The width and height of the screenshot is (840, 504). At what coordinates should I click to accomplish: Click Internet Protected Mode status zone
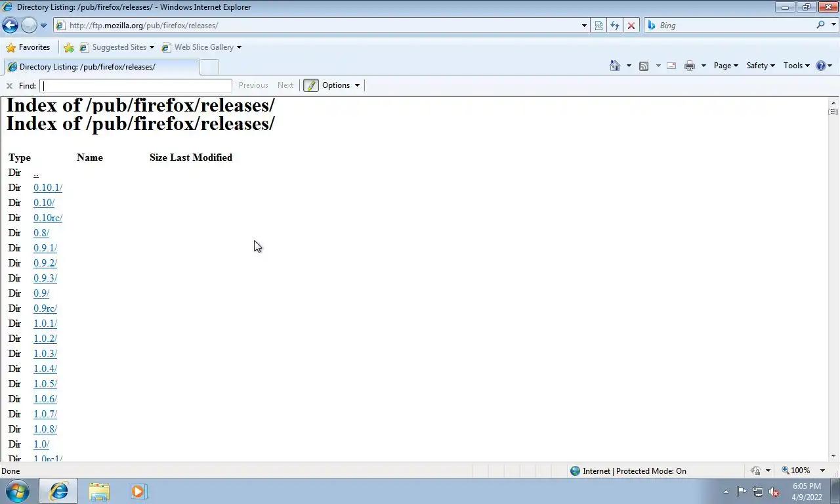pyautogui.click(x=628, y=471)
